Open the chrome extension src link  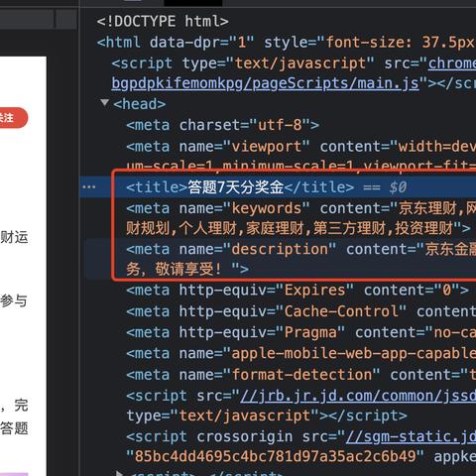click(452, 62)
